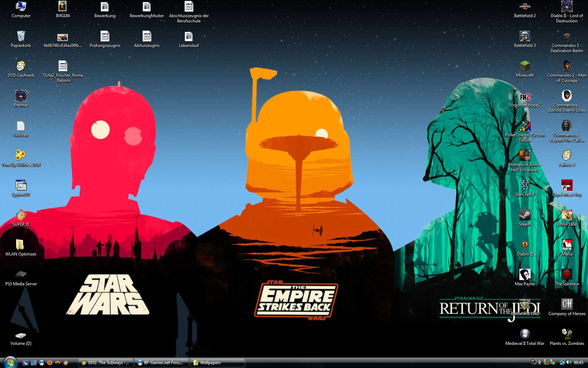Select the DVD-Laufwerk icon
Screen dimensions: 588x368
coord(21,69)
